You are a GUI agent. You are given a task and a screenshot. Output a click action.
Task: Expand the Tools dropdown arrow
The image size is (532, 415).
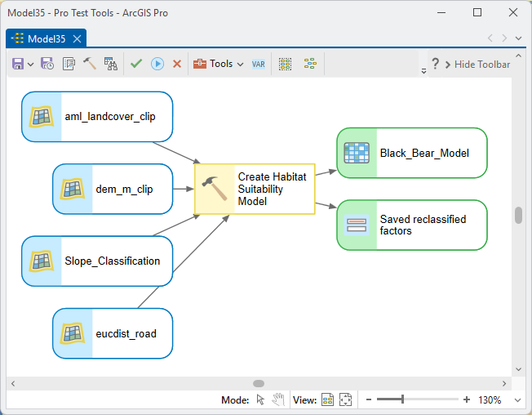coord(240,65)
